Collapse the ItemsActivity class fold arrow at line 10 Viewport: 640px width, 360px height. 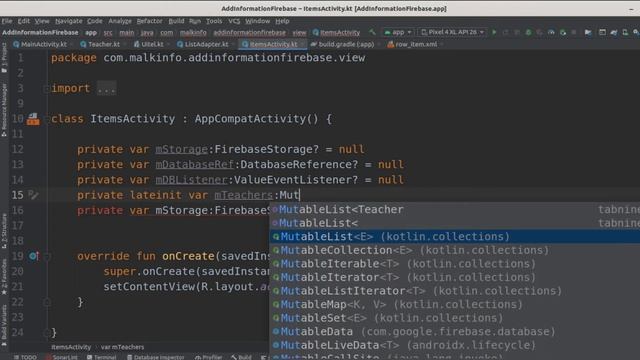point(47,119)
